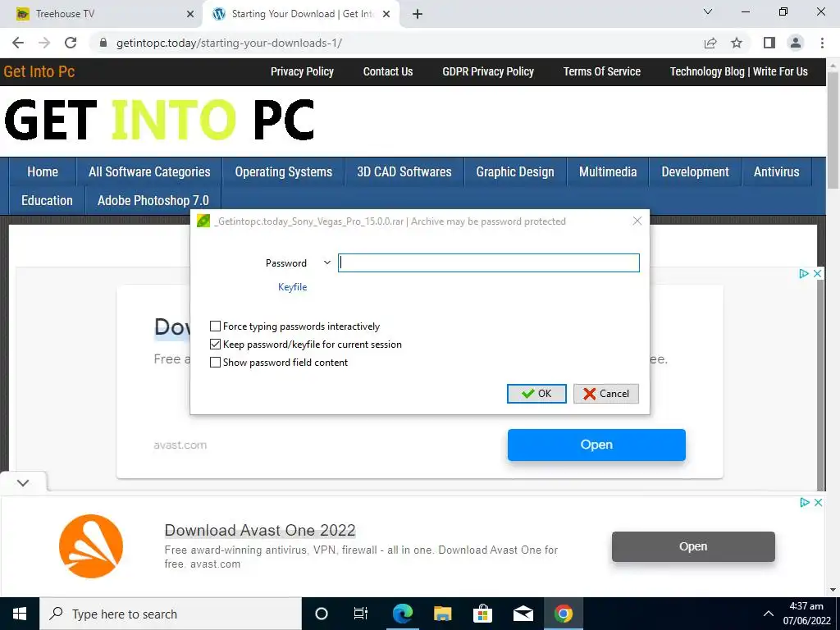Open Cortana circle icon on taskbar
The image size is (840, 630).
322,614
